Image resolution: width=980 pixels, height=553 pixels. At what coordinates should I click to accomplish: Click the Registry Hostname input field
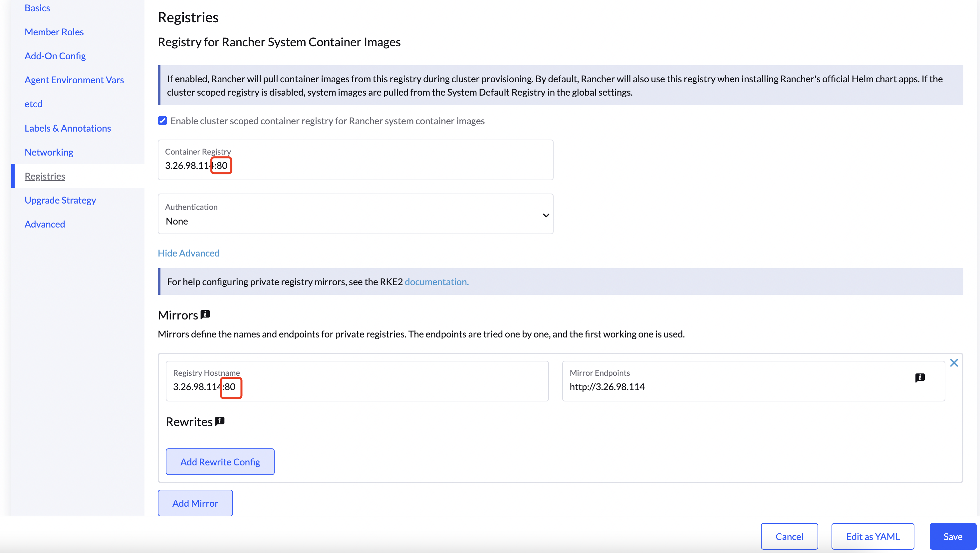[x=357, y=381]
